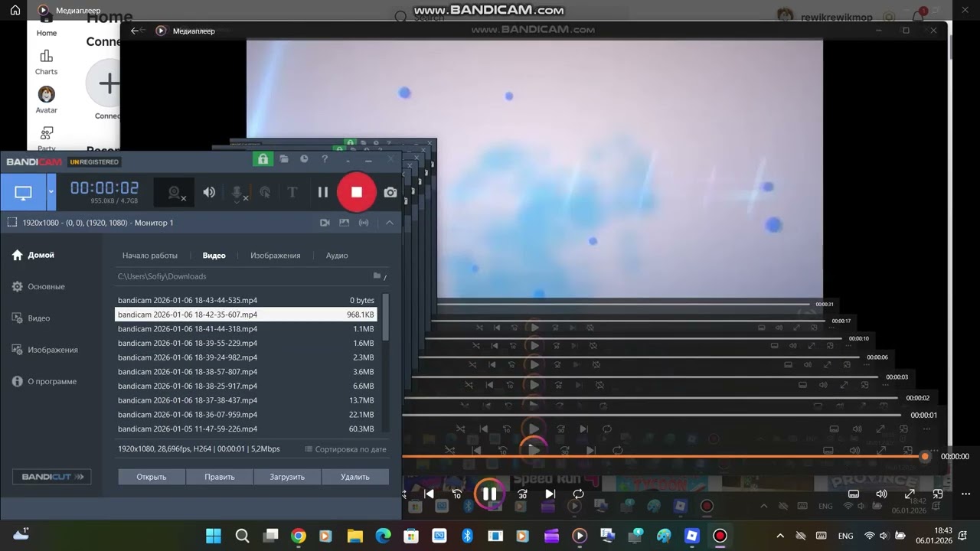Open the Windows Start menu
The image size is (980, 551).
click(x=214, y=536)
